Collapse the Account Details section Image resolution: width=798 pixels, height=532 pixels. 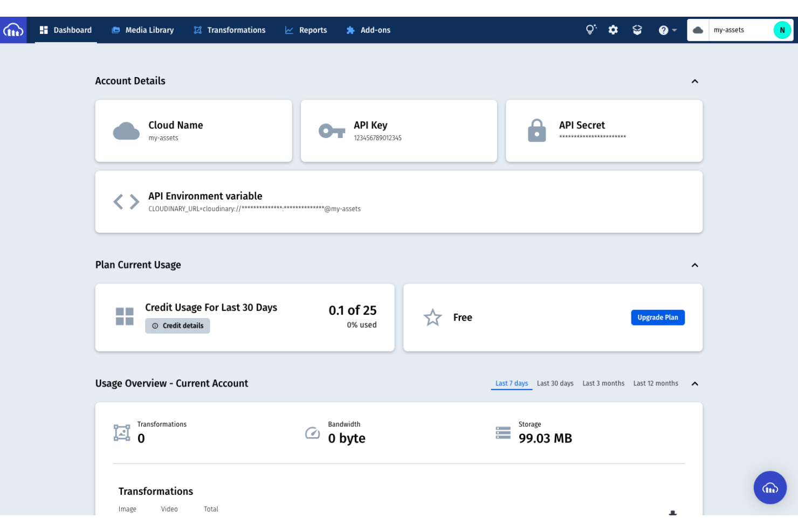(x=694, y=81)
